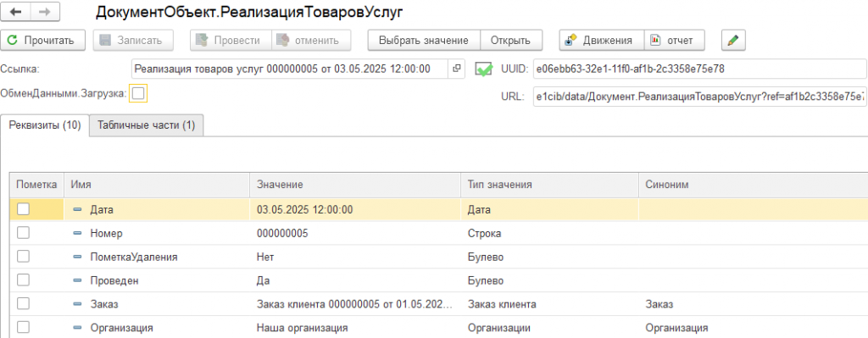The image size is (868, 338).
Task: Click the Провести post button
Action: click(231, 40)
